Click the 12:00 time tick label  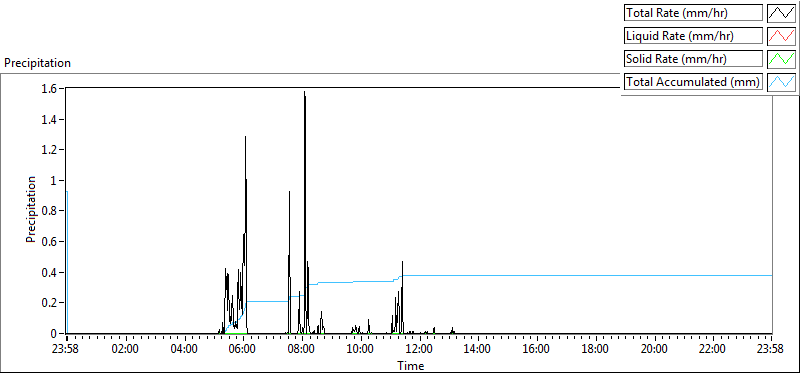419,350
